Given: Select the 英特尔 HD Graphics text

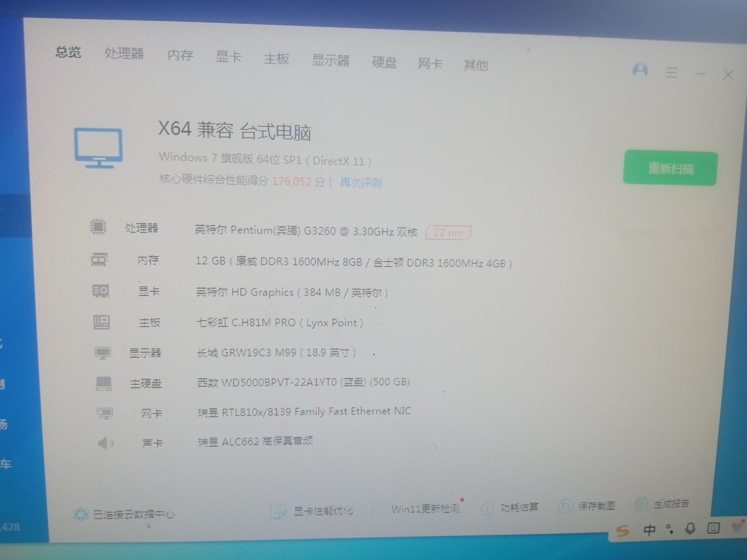Looking at the screenshot, I should coord(292,292).
